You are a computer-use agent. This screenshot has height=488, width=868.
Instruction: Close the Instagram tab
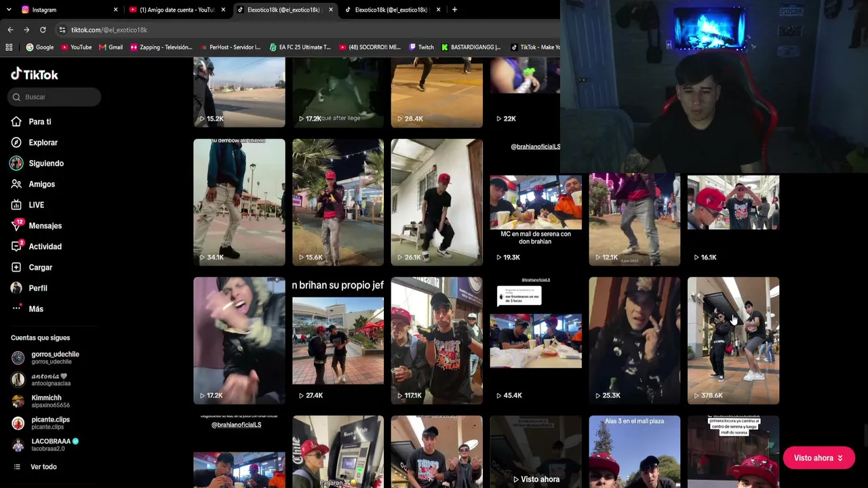coord(115,9)
